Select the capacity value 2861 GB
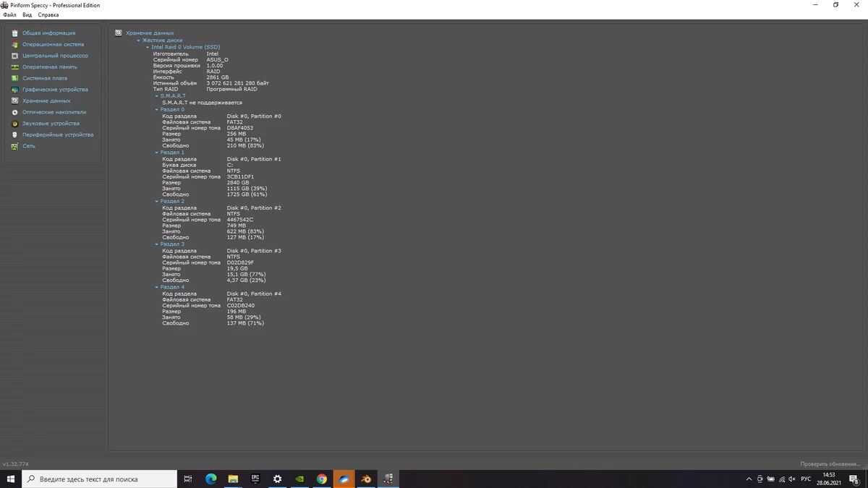This screenshot has width=868, height=488. point(218,77)
